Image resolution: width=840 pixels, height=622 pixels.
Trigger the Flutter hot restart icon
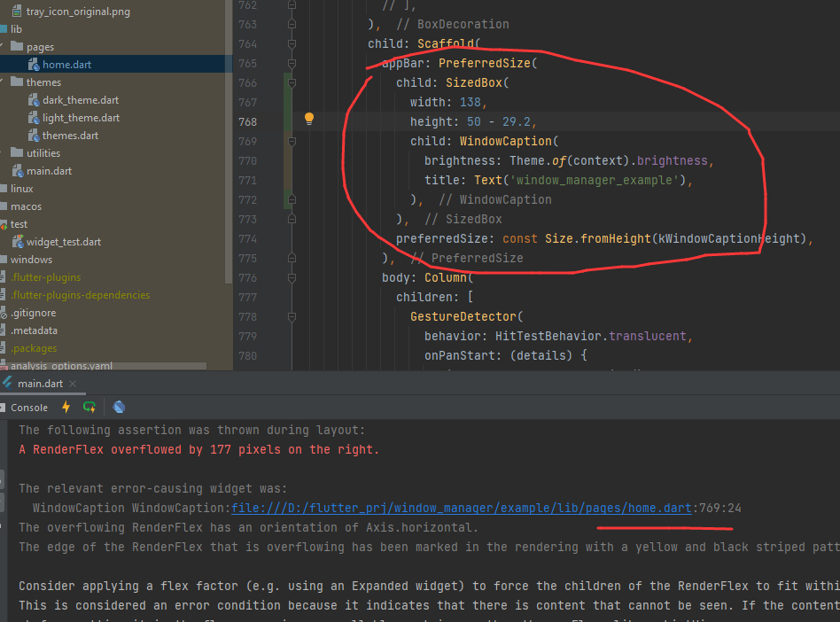tap(89, 407)
